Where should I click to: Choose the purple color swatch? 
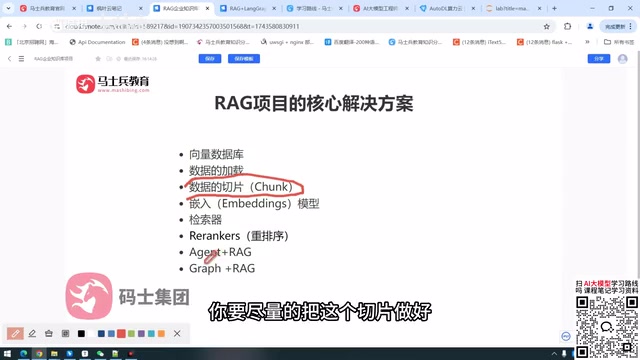click(141, 333)
